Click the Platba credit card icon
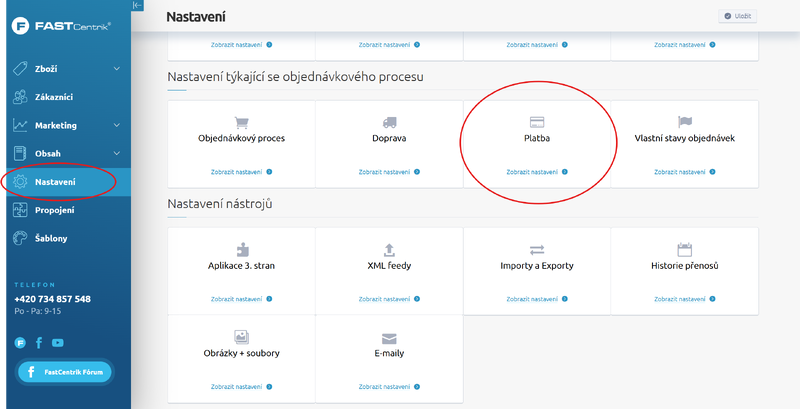800x409 pixels. [537, 121]
